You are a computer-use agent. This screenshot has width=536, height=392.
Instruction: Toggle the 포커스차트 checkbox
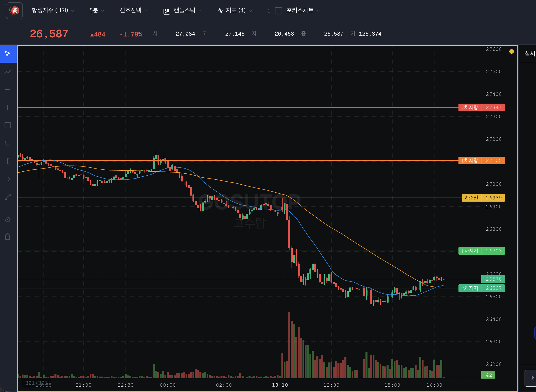[278, 11]
